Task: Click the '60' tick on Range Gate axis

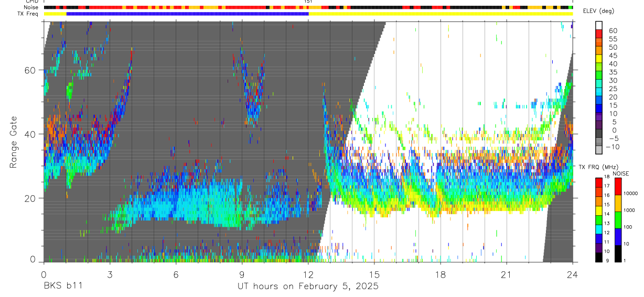Action: coord(30,70)
